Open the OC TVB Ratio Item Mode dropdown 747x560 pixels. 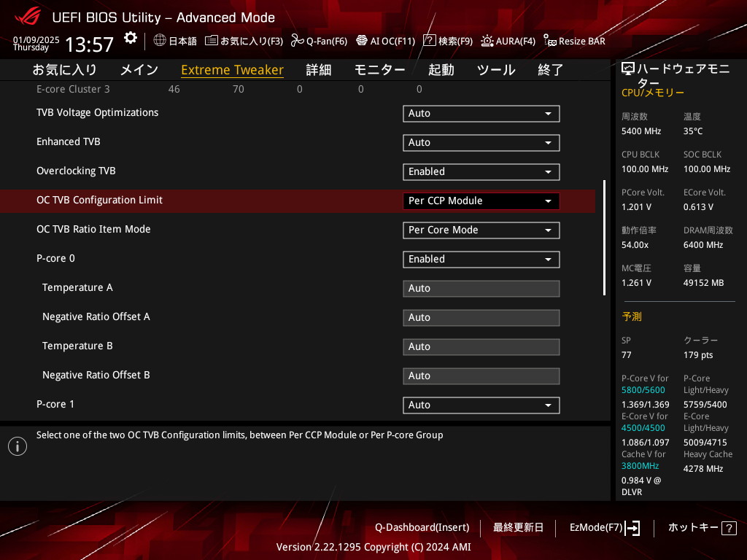[481, 230]
